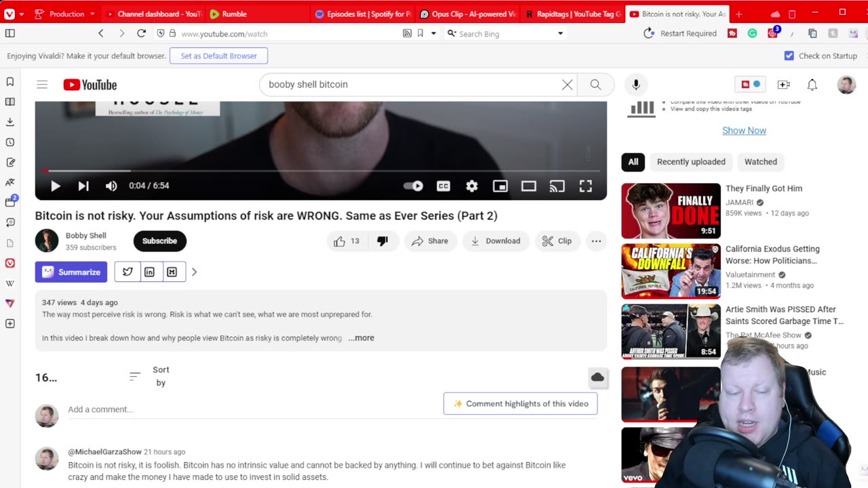Viewport: 868px width, 488px height.
Task: Toggle closed captions on video
Action: pos(443,186)
